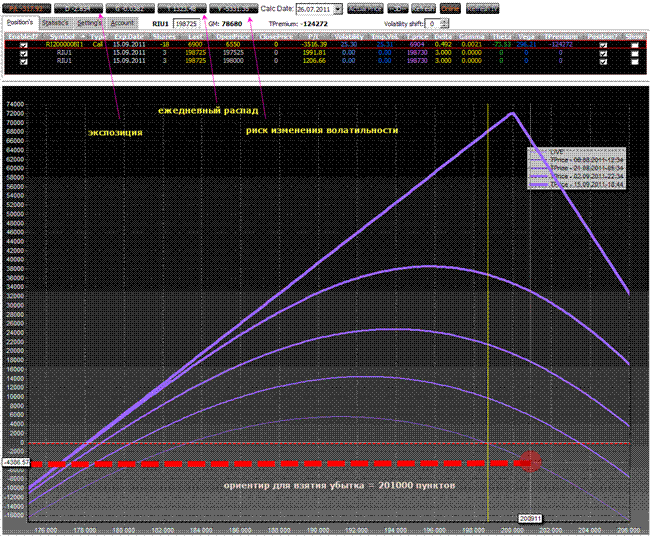Click the Gamma column header
The image size is (650, 536).
[x=471, y=36]
